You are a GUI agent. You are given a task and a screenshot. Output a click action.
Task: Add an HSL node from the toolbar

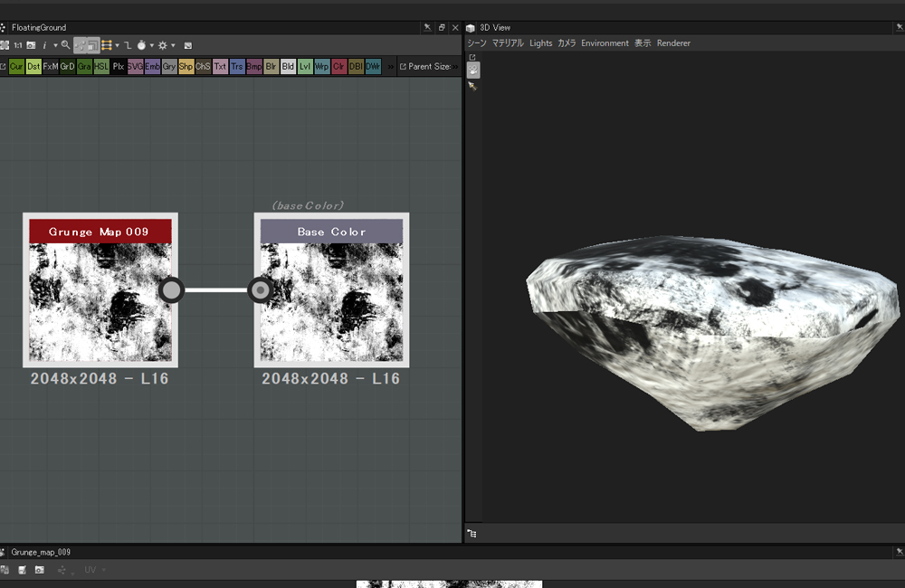pos(101,66)
